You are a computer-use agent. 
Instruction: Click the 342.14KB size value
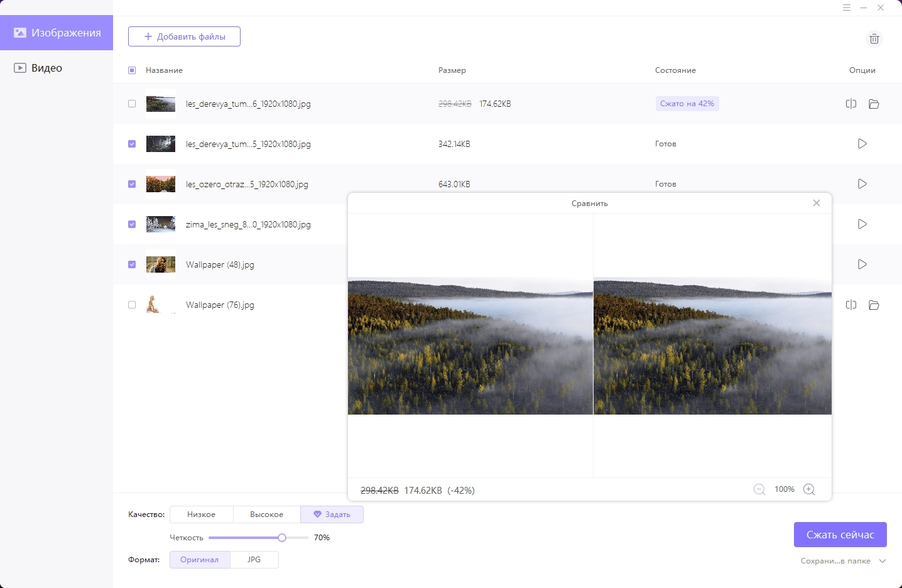pos(454,144)
